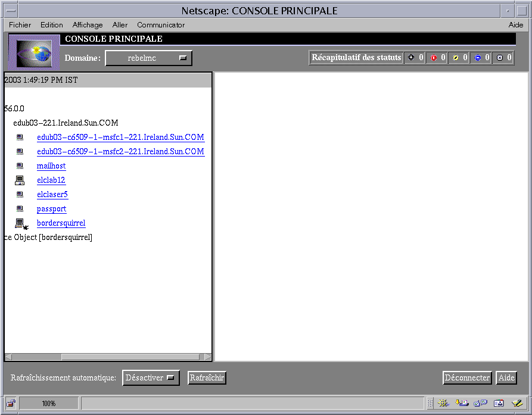
Task: Open the passport link
Action: point(52,209)
